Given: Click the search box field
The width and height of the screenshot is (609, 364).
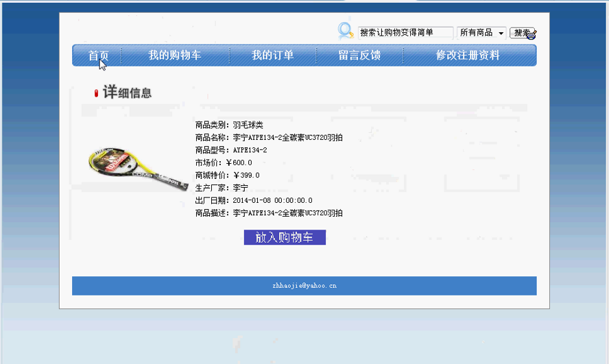Looking at the screenshot, I should pyautogui.click(x=405, y=33).
